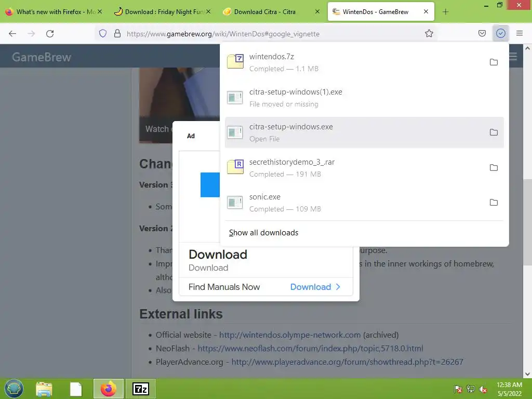This screenshot has width=532, height=399.
Task: Open a new browser tab
Action: click(445, 12)
